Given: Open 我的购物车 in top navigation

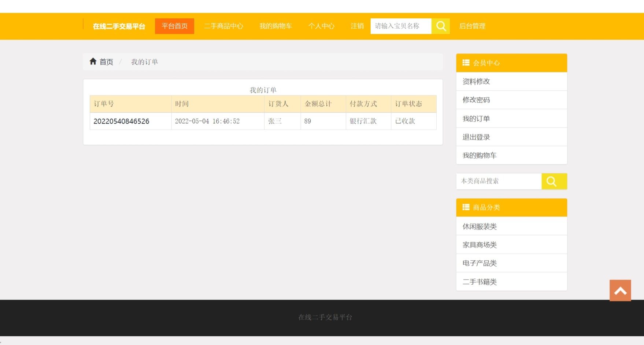Looking at the screenshot, I should pyautogui.click(x=275, y=26).
